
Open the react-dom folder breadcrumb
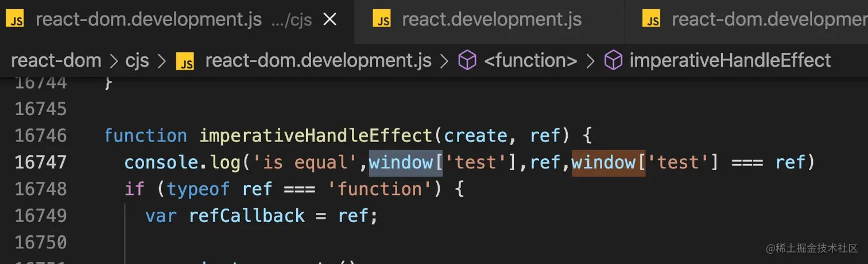point(56,60)
